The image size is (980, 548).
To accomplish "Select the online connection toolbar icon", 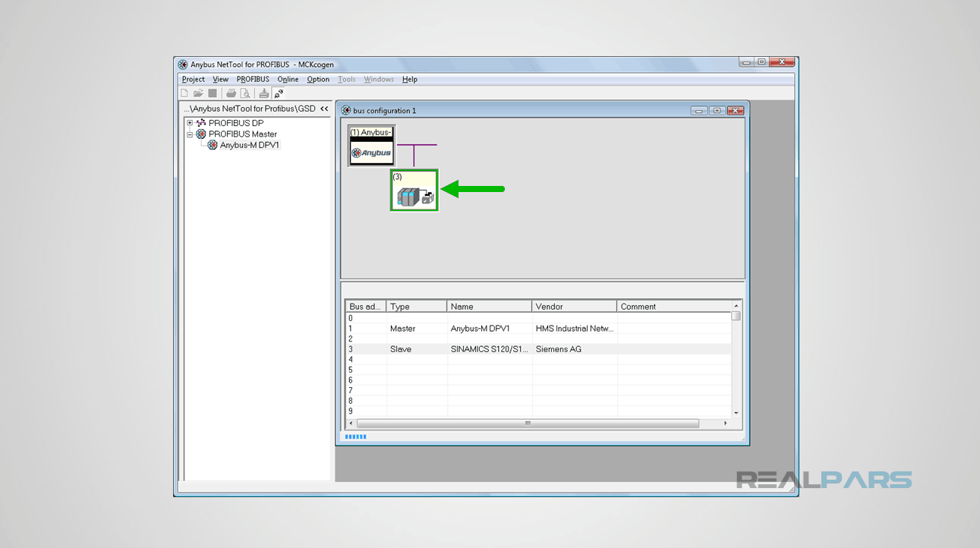I will click(x=278, y=93).
